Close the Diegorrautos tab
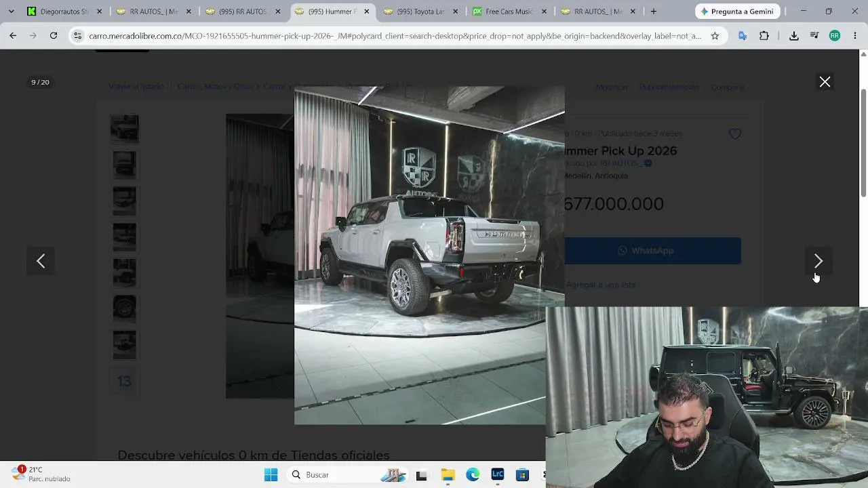This screenshot has width=868, height=488. 100,12
